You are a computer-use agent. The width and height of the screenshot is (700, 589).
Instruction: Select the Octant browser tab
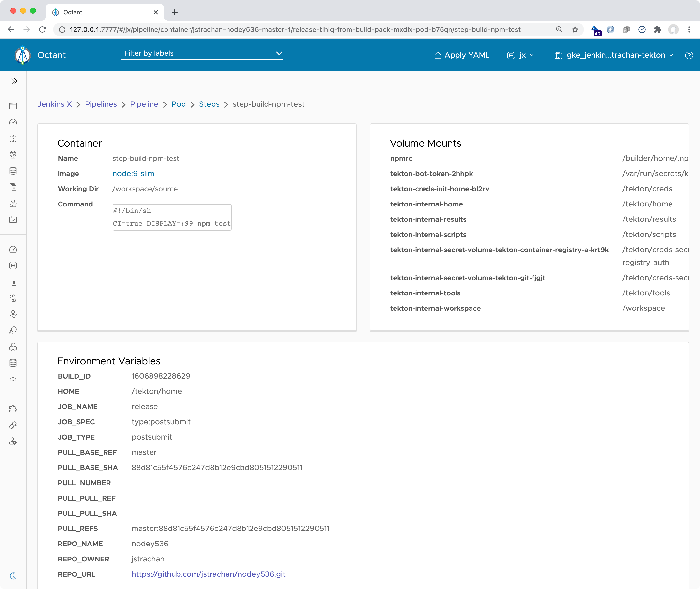[x=105, y=12]
